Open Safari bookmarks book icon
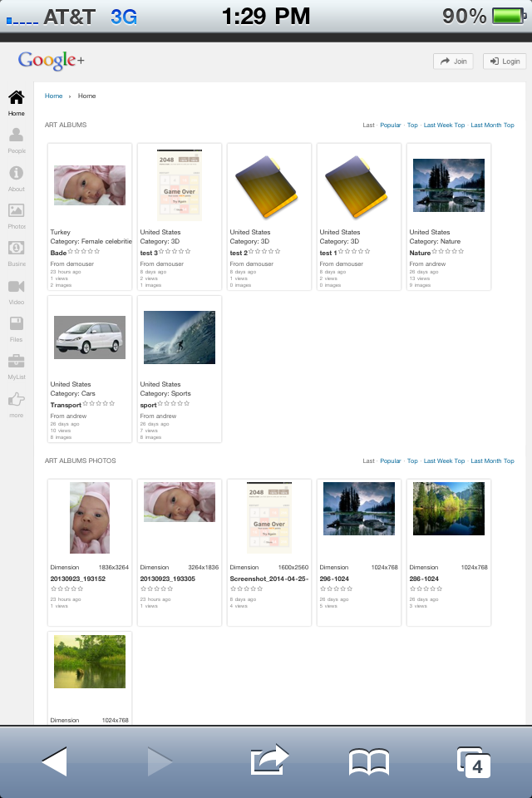Screen dimensions: 532x798 tap(369, 762)
